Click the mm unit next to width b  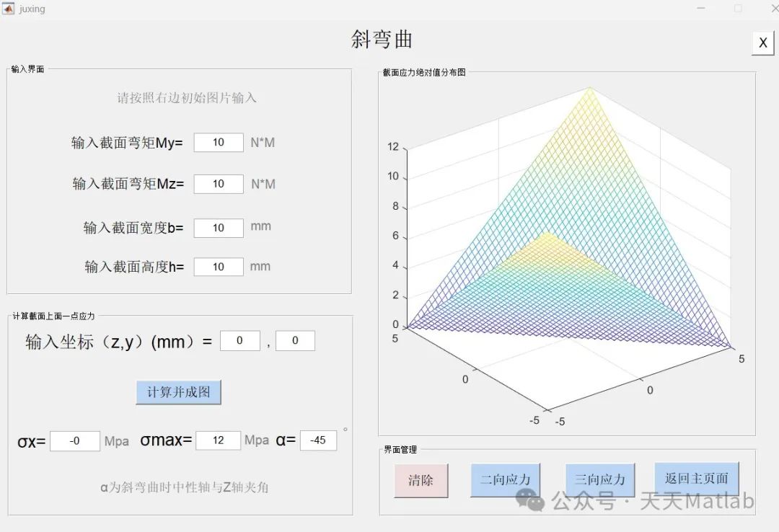pos(260,226)
